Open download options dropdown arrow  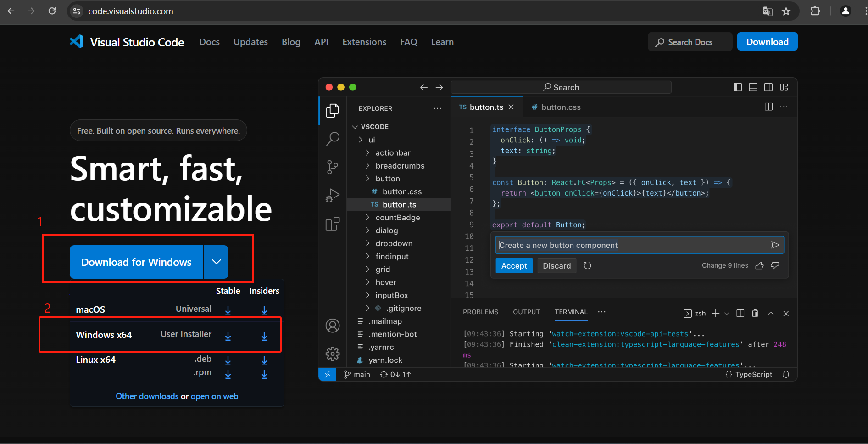tap(217, 262)
